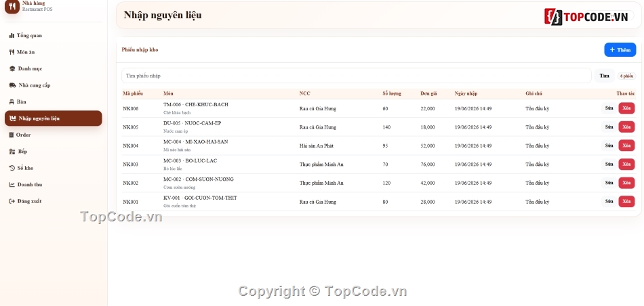Select the MC-002 · COM-SUON-NUONG item
Screen dimensions: 644x306
[x=199, y=179]
